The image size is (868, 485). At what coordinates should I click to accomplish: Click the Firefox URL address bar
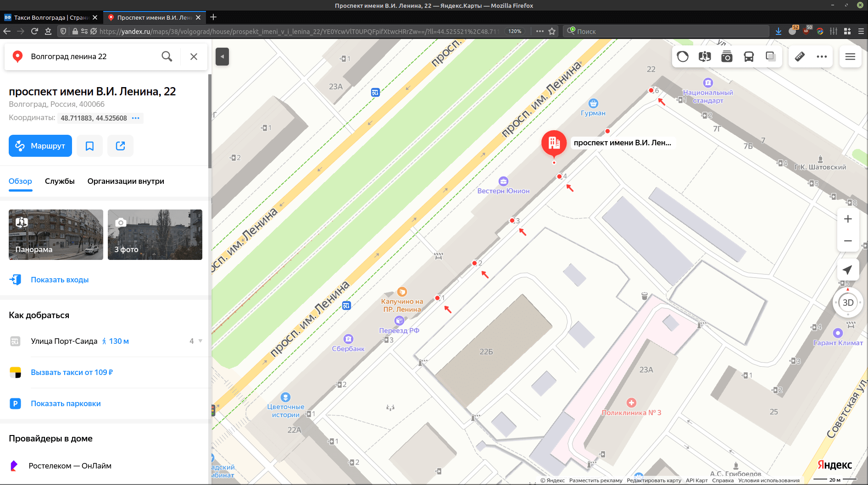(x=298, y=31)
